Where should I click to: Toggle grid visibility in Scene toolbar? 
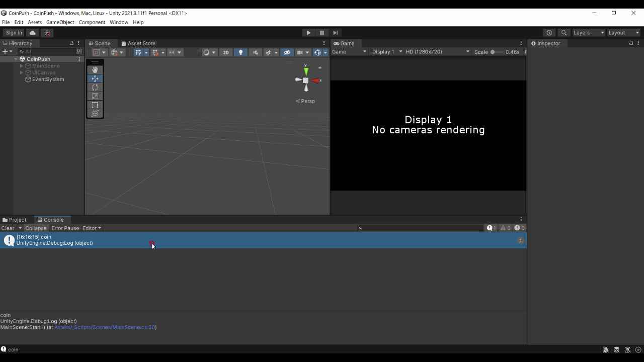click(x=138, y=52)
